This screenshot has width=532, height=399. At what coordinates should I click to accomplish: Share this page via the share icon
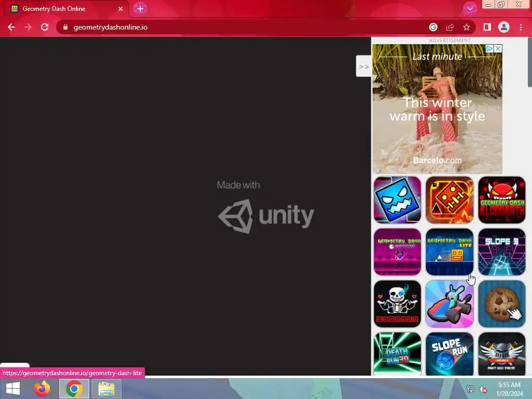pos(450,27)
